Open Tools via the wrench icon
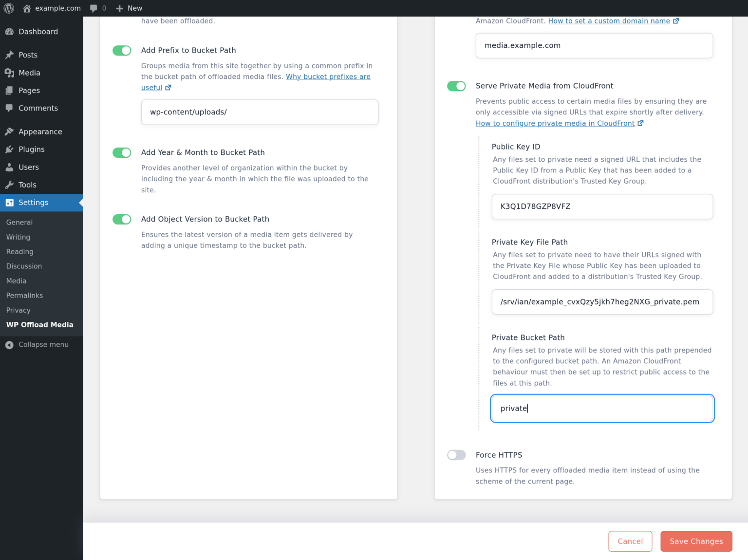The image size is (748, 560). click(10, 185)
